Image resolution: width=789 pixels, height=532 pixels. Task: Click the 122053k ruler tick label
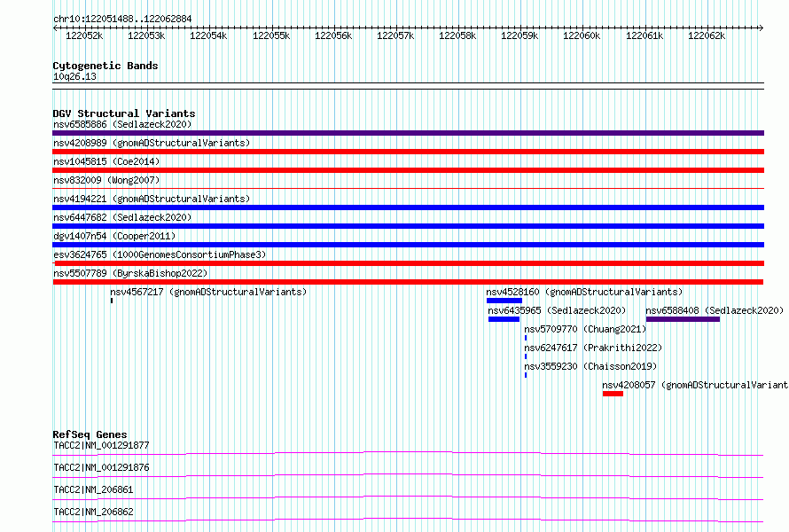[x=146, y=35]
